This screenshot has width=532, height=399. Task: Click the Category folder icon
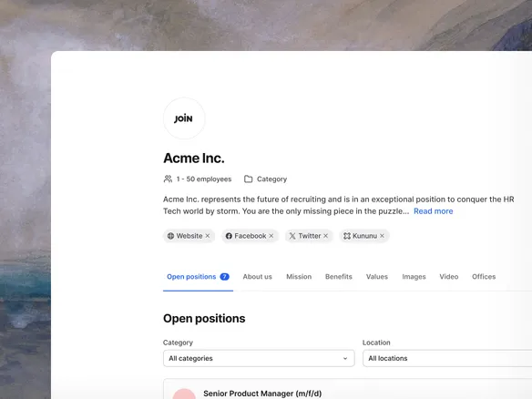tap(249, 179)
